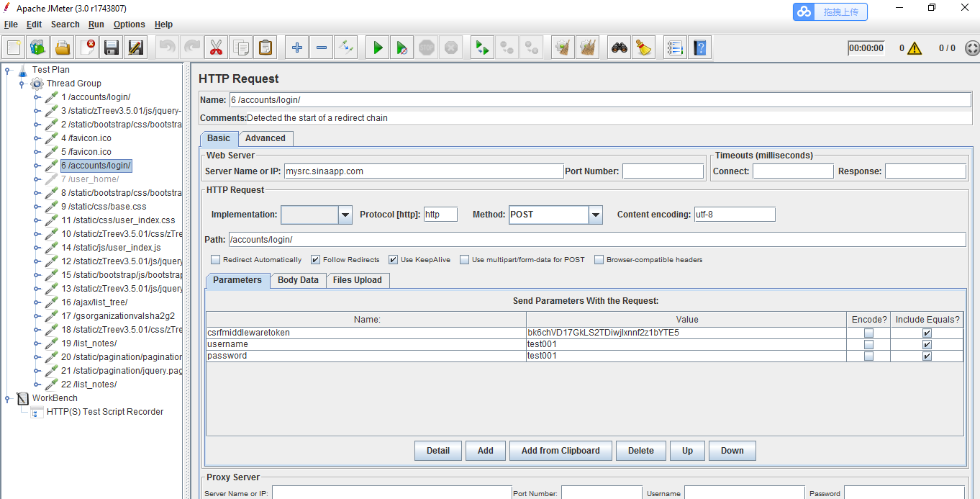This screenshot has width=980, height=499.
Task: Expand the 22 /list_notes/ node
Action: [37, 385]
